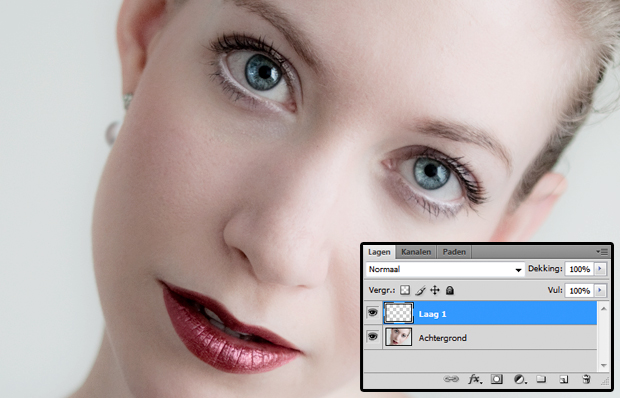The image size is (620, 398).
Task: Create new fill or adjustment layer
Action: [520, 380]
